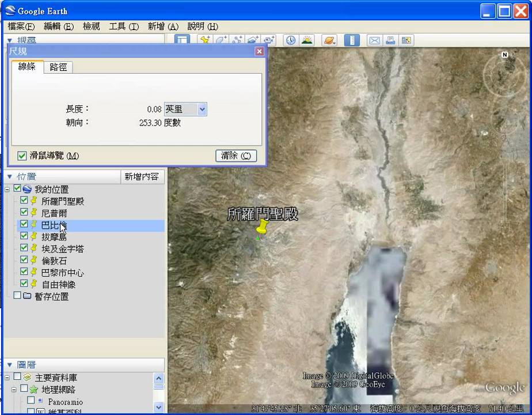
Task: Click the 所羅門聖殿 label on the map
Action: 263,214
